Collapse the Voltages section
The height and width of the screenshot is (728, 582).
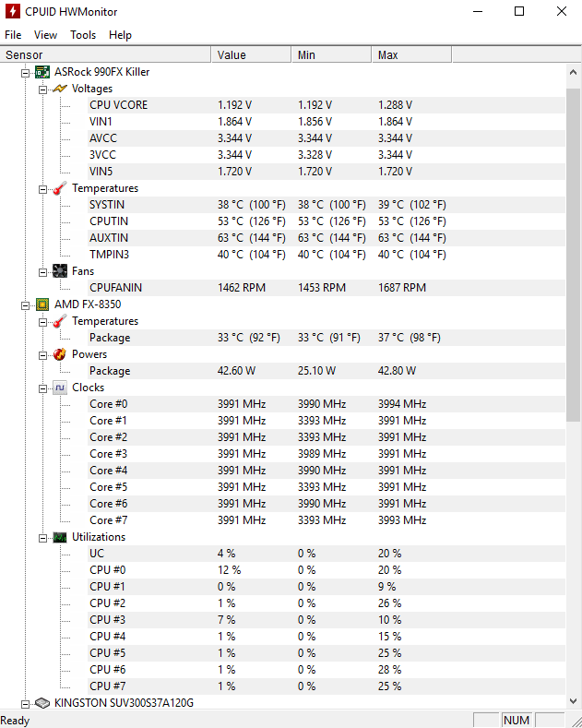tap(42, 90)
